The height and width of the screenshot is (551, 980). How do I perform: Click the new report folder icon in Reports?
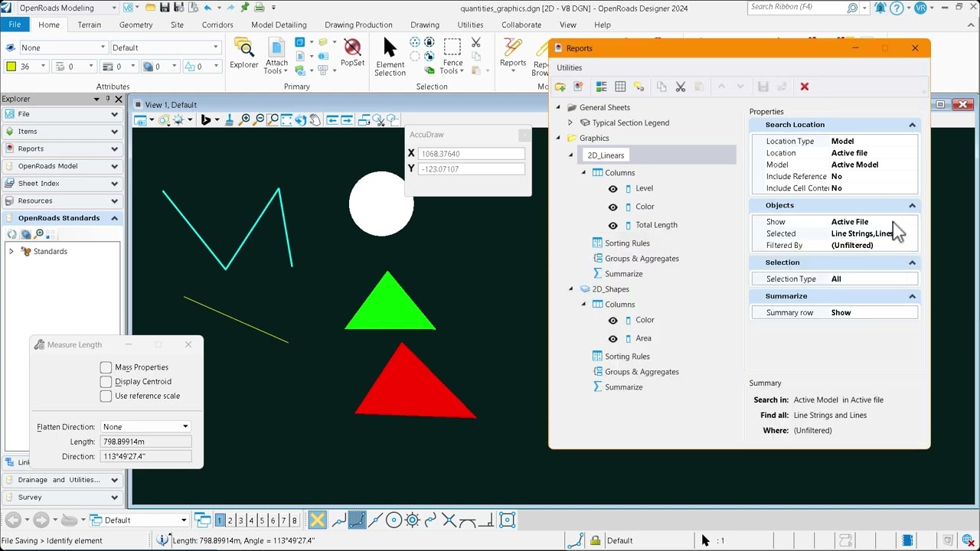560,86
